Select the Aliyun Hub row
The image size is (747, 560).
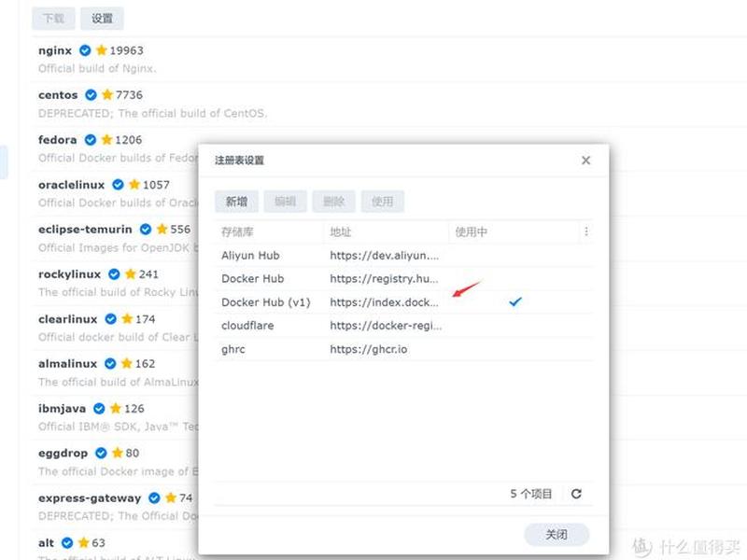point(404,255)
